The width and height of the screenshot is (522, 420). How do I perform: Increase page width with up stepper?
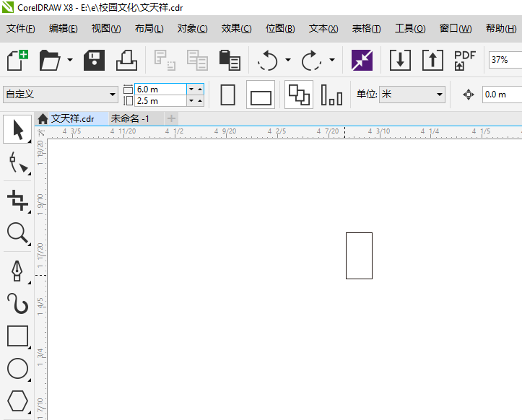[x=200, y=89]
